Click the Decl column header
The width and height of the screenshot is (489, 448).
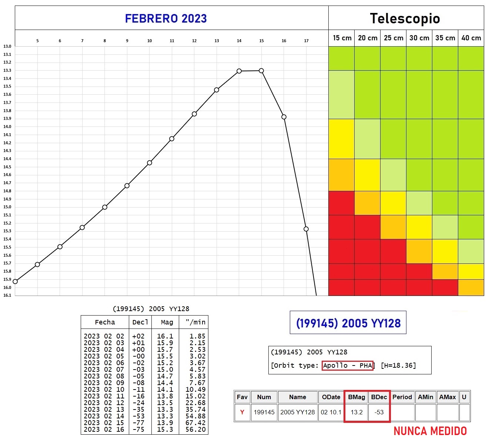pos(140,322)
